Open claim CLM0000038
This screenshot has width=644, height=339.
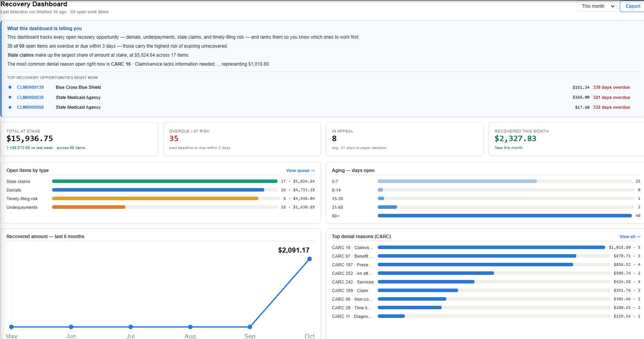[30, 97]
